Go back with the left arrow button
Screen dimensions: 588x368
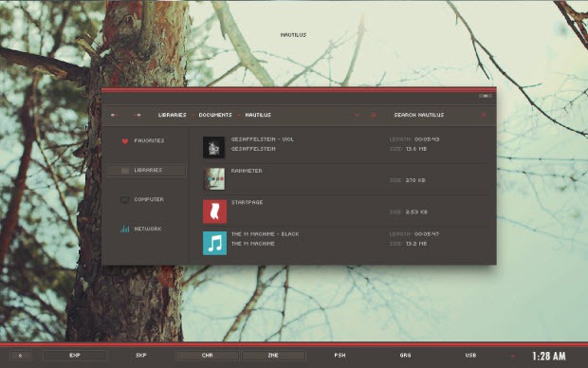pos(115,115)
